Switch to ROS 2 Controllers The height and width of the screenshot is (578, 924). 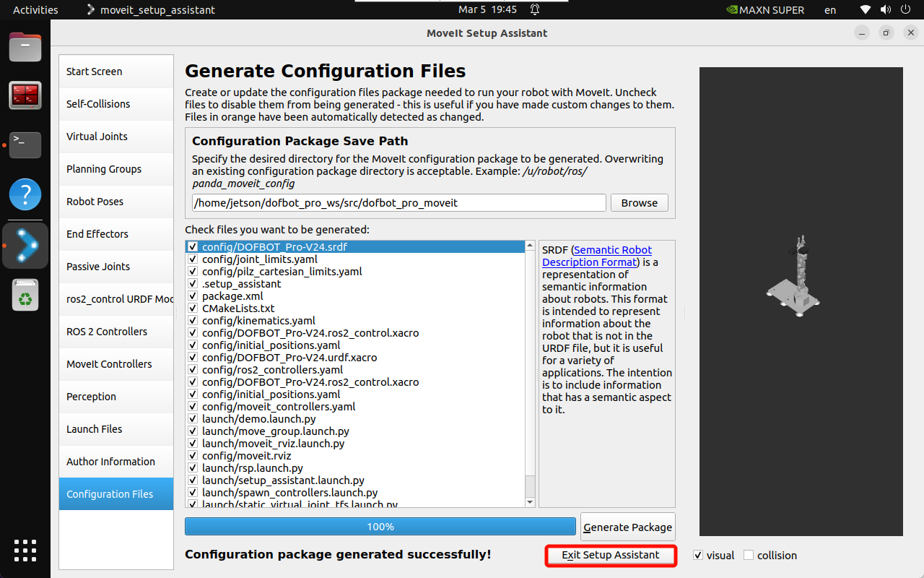(116, 332)
